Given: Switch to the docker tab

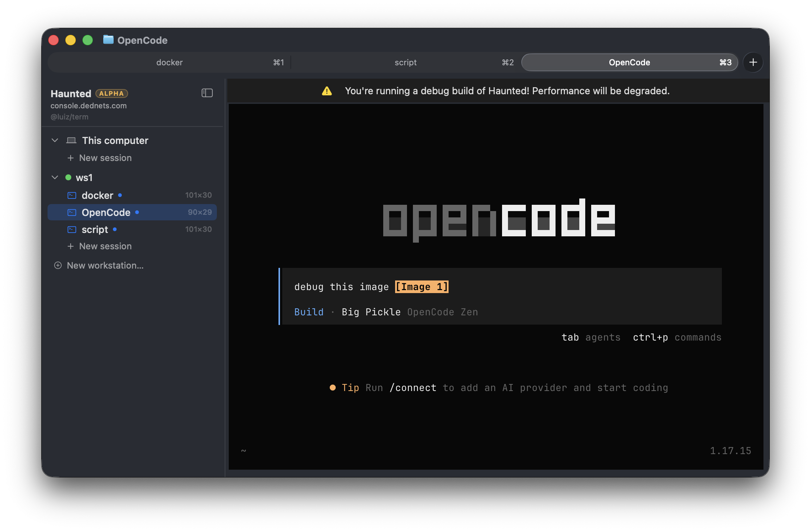Looking at the screenshot, I should [169, 62].
